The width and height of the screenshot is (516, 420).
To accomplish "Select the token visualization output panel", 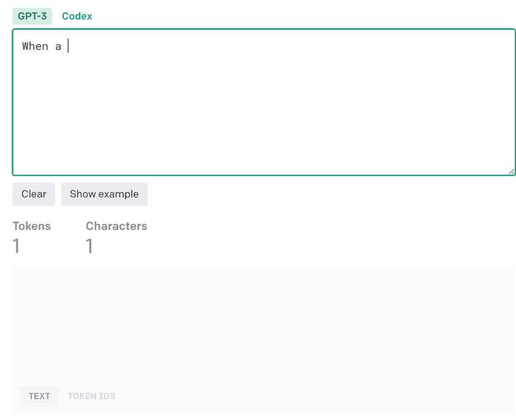I will click(x=264, y=325).
